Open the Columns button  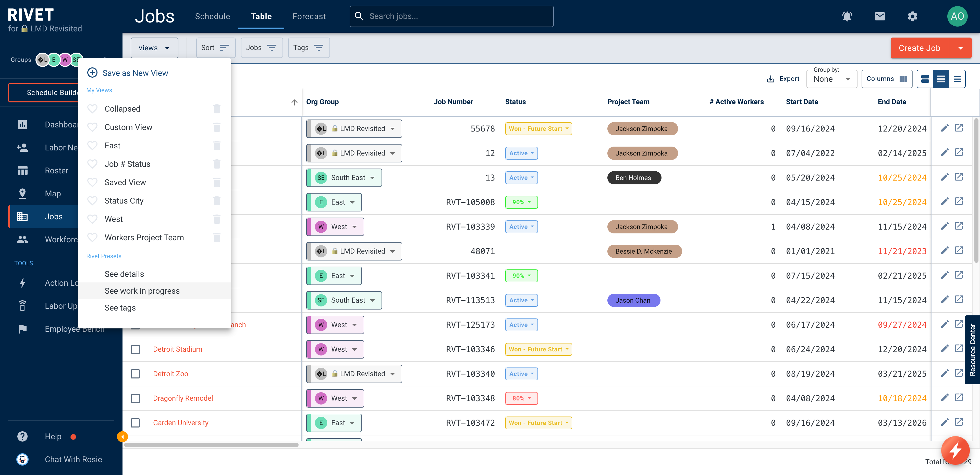[887, 79]
